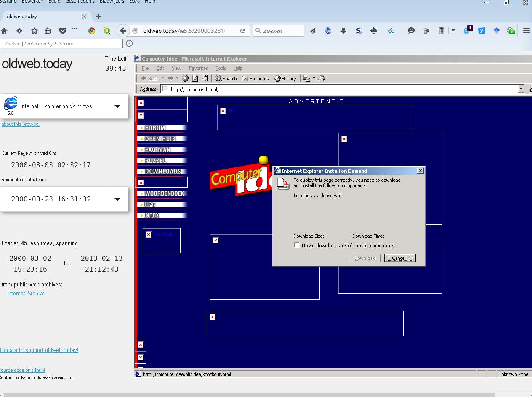This screenshot has width=532, height=397.
Task: Click Firefox back arrow button
Action: [x=123, y=30]
